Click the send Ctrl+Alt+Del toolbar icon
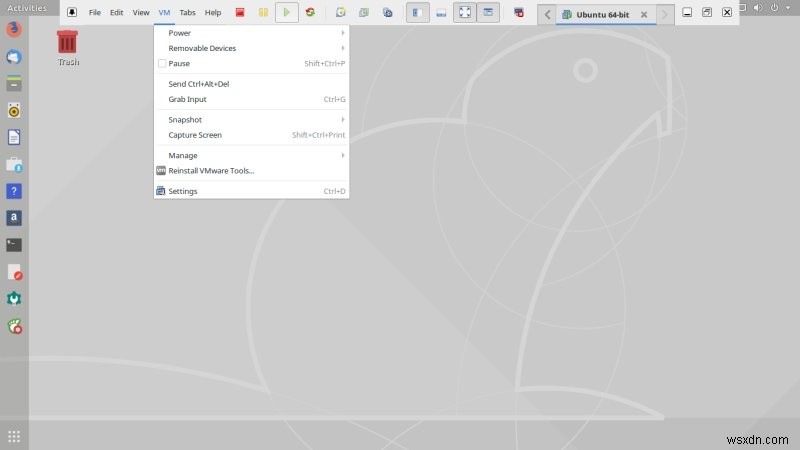 coord(519,12)
